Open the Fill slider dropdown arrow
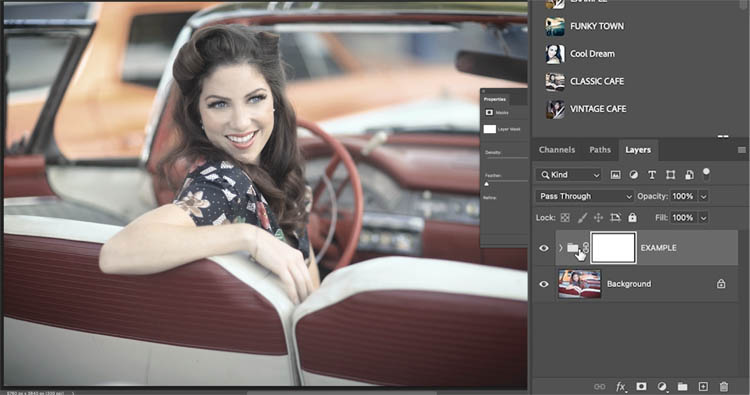Screen dimensions: 750x395 tap(703, 218)
